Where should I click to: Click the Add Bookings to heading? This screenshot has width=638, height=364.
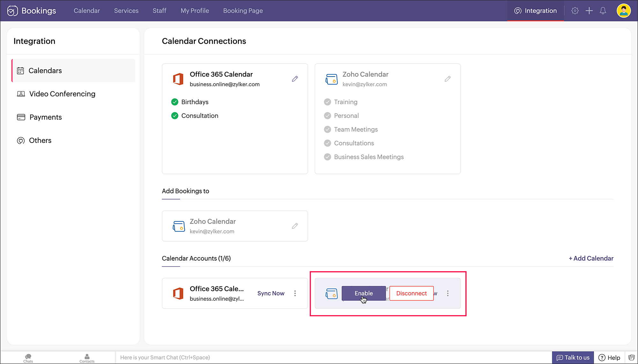pos(185,191)
